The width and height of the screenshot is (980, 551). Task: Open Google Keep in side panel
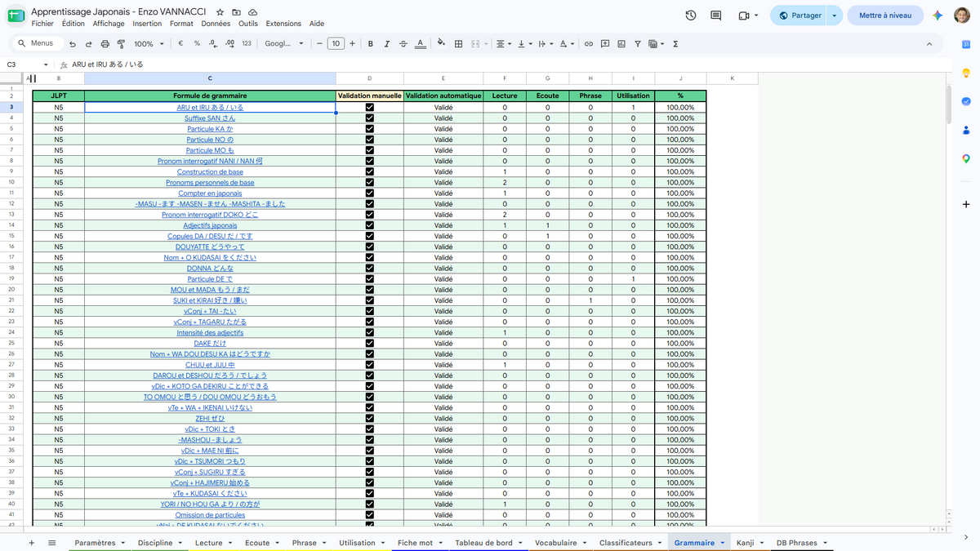[966, 73]
